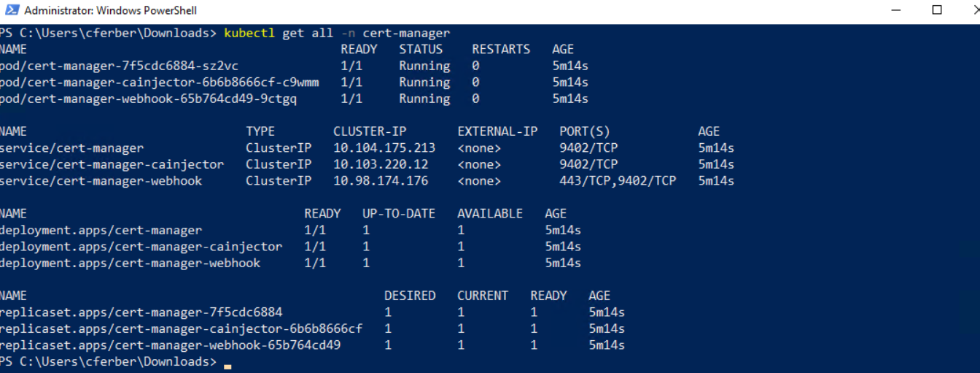Click pod/cert-manager-cainjector-6b6b8666cf-c9wmm entry

[x=159, y=82]
